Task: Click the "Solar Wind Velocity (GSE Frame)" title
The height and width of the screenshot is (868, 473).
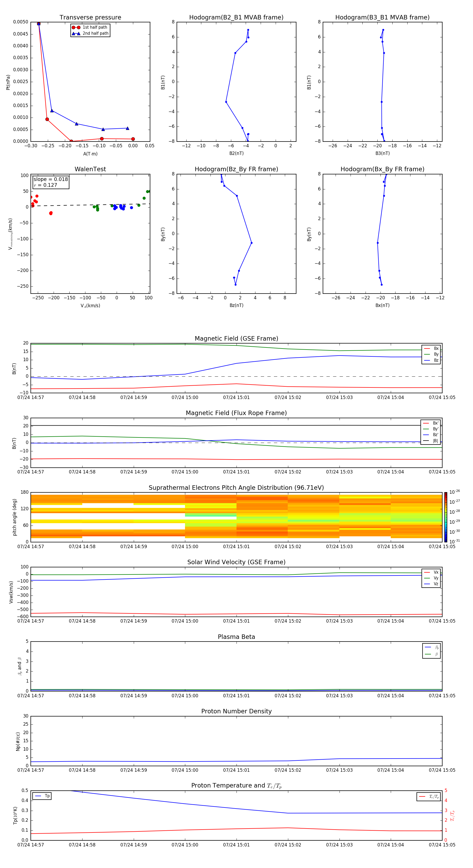Action: (236, 562)
